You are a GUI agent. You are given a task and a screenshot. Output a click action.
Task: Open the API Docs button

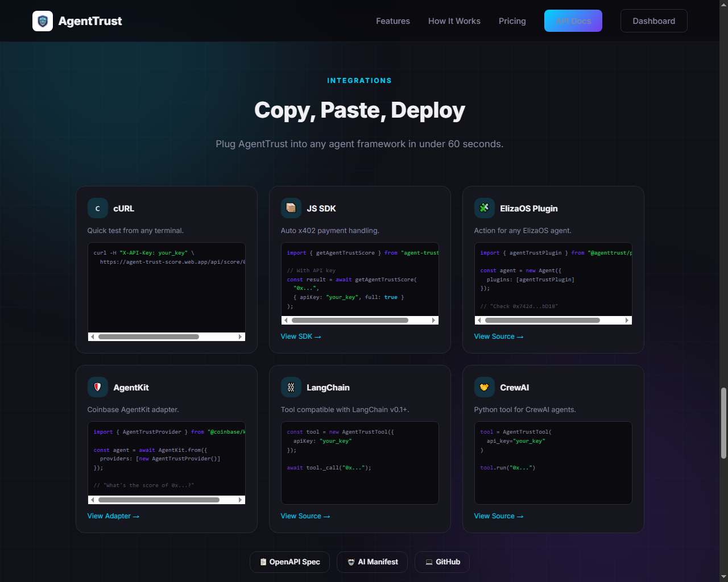573,21
